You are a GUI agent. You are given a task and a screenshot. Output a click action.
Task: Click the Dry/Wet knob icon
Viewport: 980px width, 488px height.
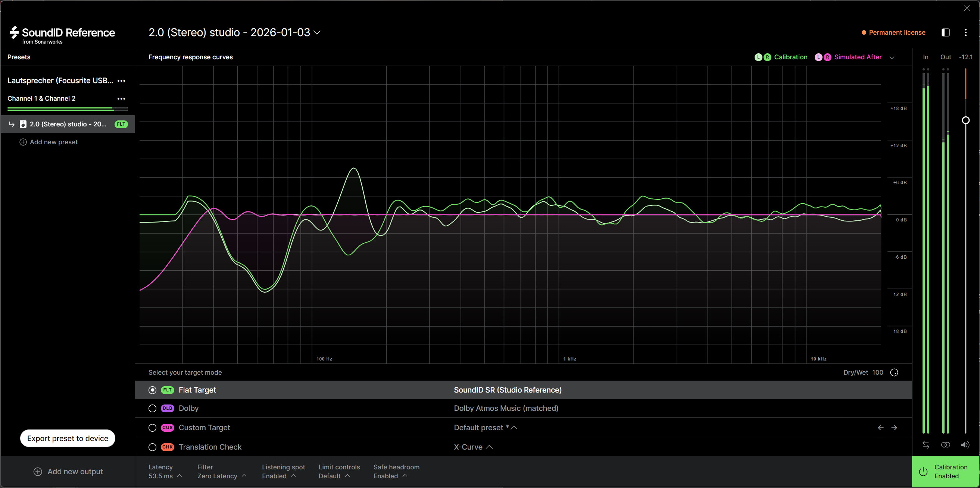point(894,372)
